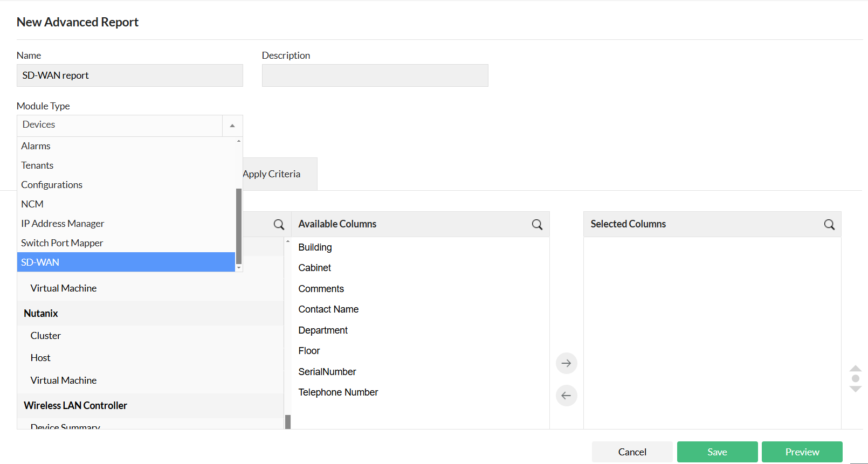Cancel the new report
The height and width of the screenshot is (464, 868).
coord(632,452)
